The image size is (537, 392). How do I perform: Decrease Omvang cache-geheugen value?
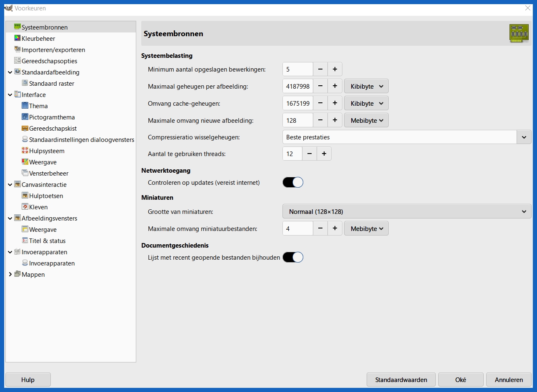(x=320, y=103)
